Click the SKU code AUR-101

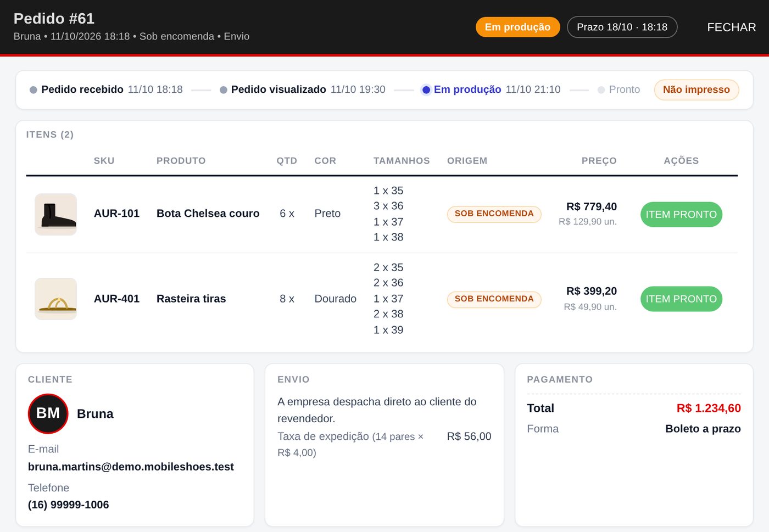(116, 214)
